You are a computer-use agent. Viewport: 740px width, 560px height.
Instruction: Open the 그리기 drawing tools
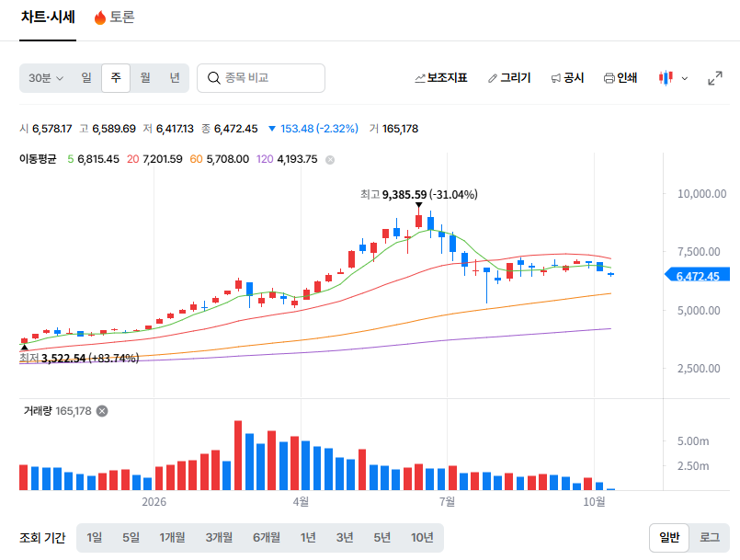[x=509, y=78]
